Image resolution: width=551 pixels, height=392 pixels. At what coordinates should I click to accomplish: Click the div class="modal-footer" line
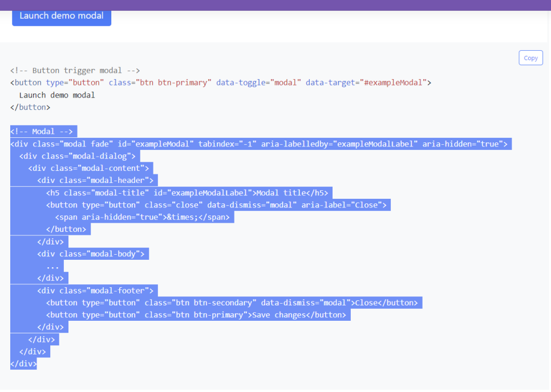pyautogui.click(x=95, y=291)
